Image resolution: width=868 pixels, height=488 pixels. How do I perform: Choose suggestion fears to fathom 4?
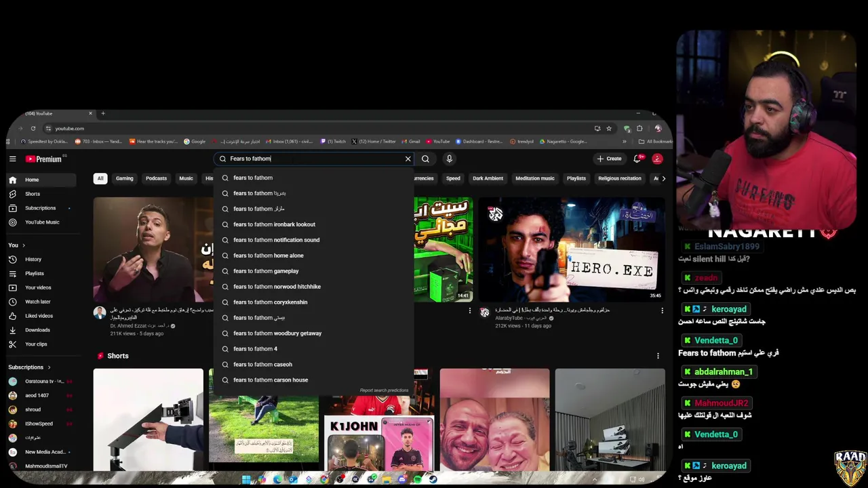coord(313,349)
